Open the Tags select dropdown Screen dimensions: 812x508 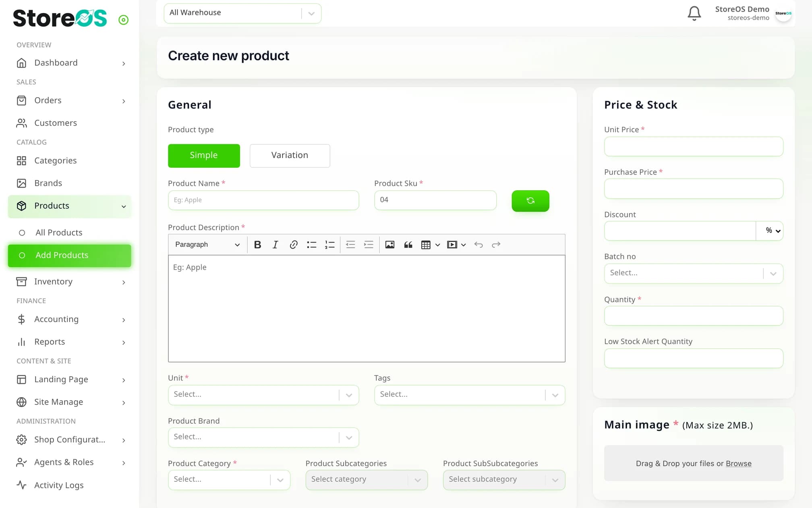(470, 395)
